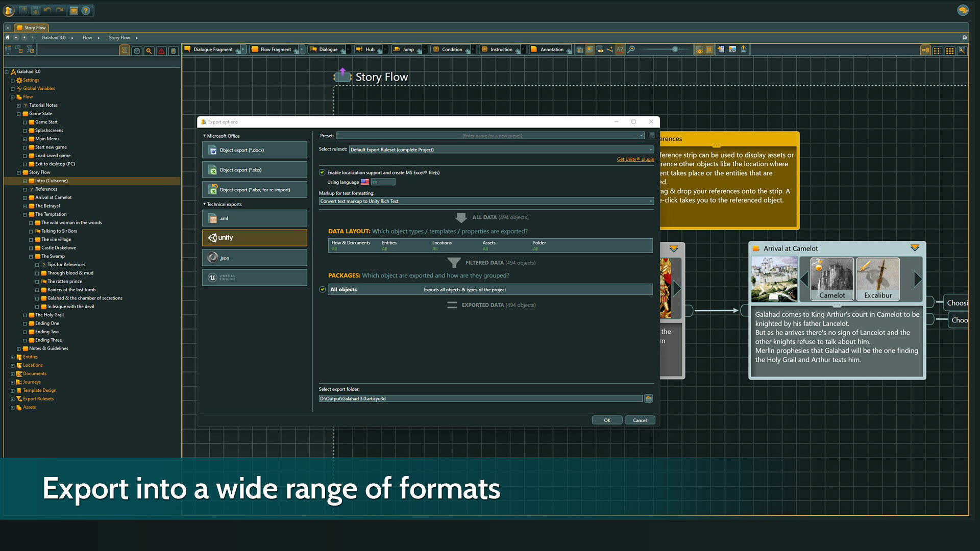Viewport: 980px width, 551px height.
Task: Open Flow from the breadcrumb bar
Action: tap(87, 37)
